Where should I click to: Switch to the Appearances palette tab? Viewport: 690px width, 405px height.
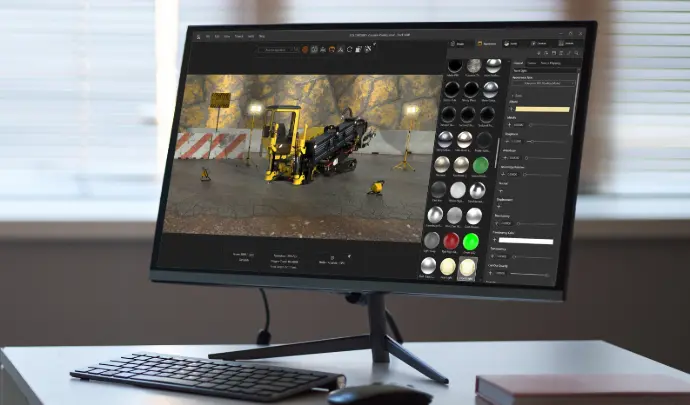(x=487, y=44)
